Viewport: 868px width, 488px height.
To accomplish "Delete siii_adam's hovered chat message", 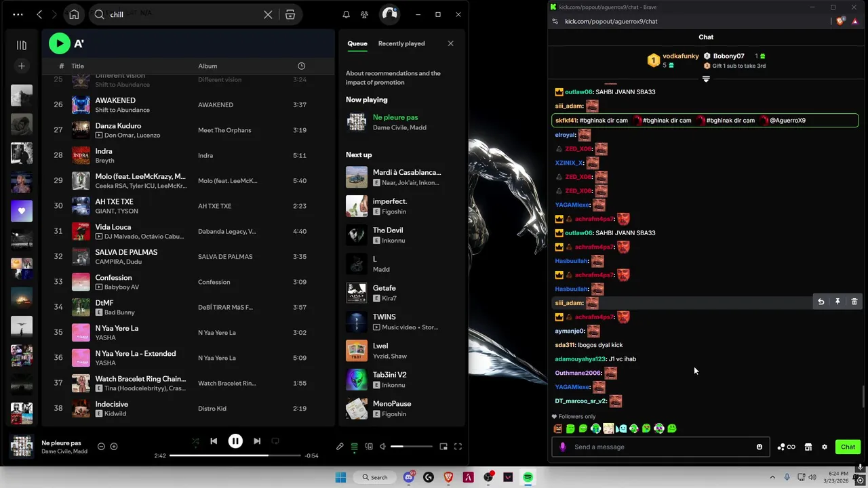I will tap(854, 302).
